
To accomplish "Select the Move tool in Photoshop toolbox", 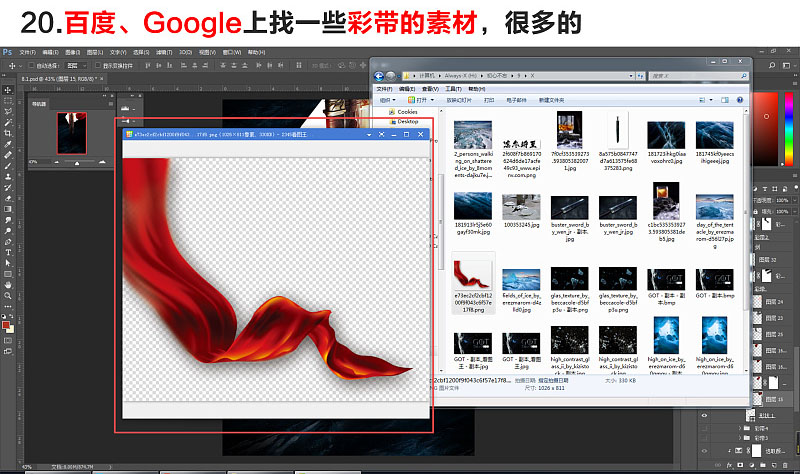I will pyautogui.click(x=8, y=90).
